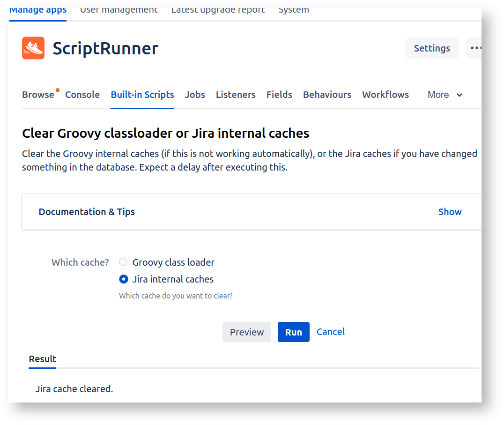Screen dimensions: 504x425
Task: Select the Groovy class loader option
Action: tap(123, 262)
